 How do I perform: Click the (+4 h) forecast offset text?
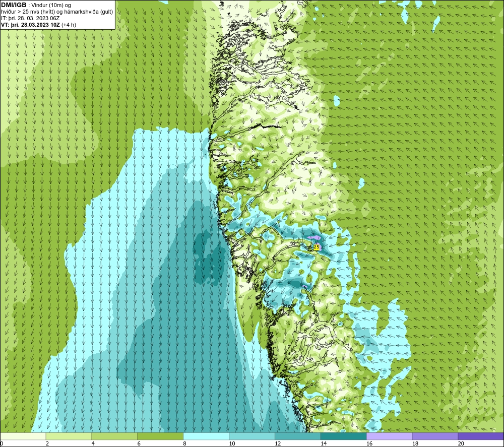point(69,24)
